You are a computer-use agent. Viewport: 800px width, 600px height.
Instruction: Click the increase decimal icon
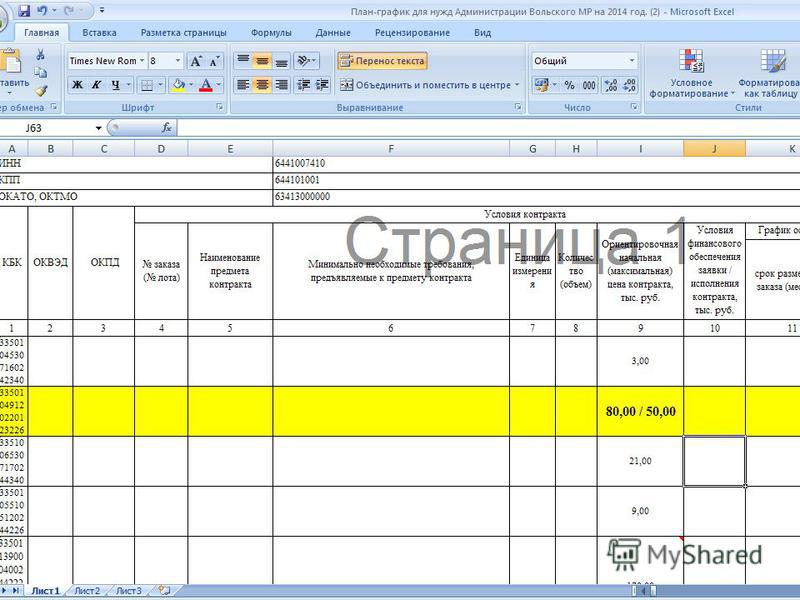(x=611, y=85)
